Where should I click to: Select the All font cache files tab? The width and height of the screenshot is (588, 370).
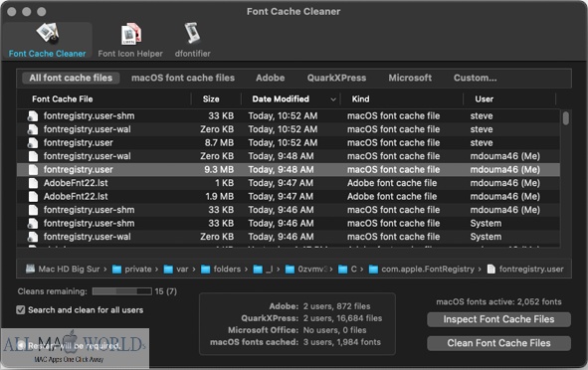click(71, 78)
